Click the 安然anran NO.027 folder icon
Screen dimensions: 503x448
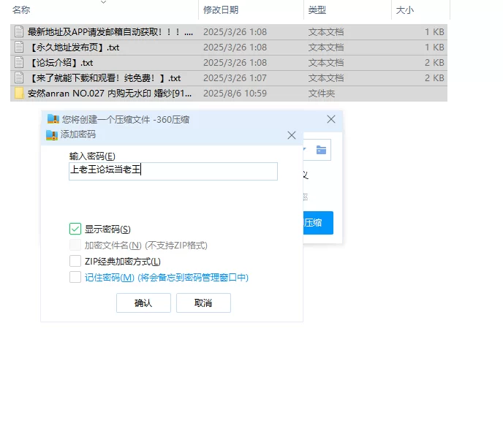[20, 94]
